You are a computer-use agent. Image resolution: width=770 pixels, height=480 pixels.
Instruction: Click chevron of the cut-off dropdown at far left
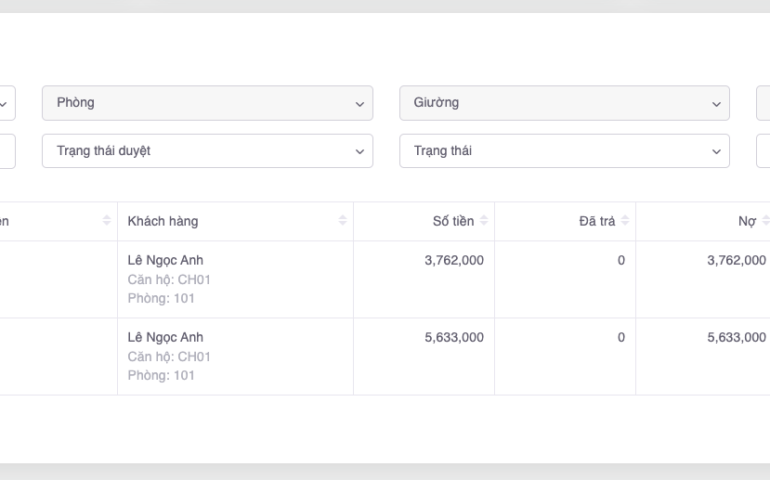tap(3, 103)
